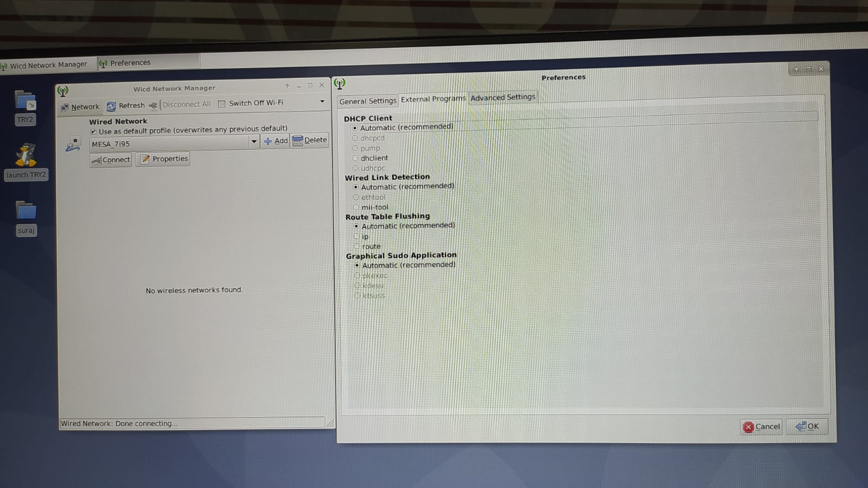Switch to Wicd Network Manager taskbar entry

click(x=48, y=65)
